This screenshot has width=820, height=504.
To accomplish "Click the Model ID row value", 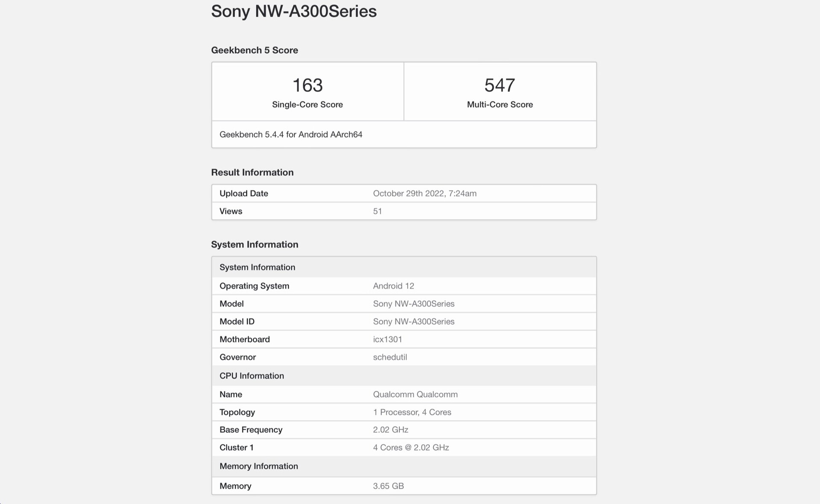I will 413,321.
